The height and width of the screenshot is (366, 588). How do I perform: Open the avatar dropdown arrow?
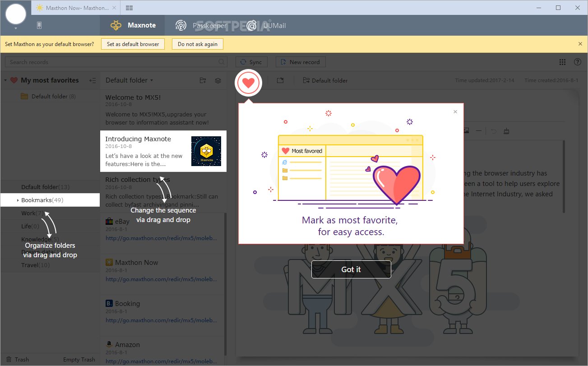pyautogui.click(x=16, y=28)
